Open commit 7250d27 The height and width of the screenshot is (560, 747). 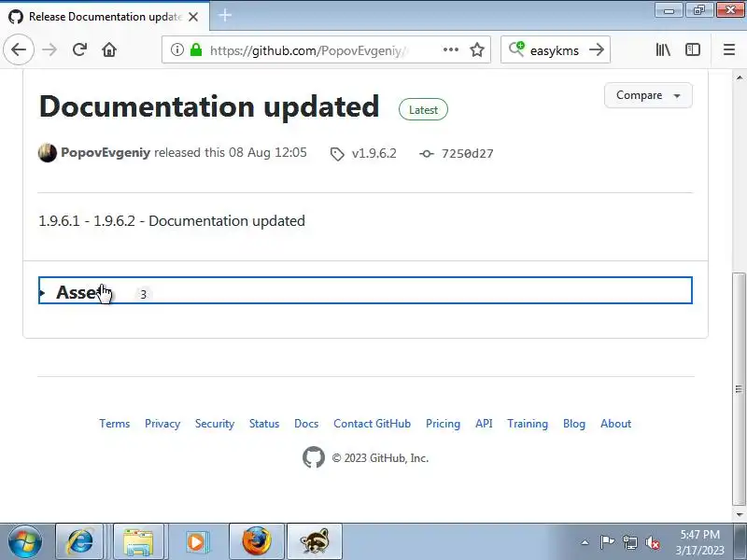(468, 153)
